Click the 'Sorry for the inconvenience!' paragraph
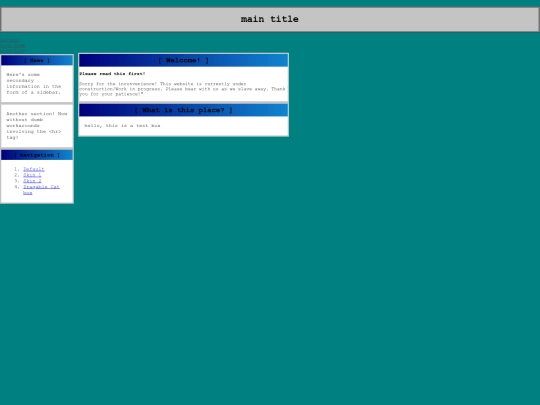 click(x=182, y=89)
